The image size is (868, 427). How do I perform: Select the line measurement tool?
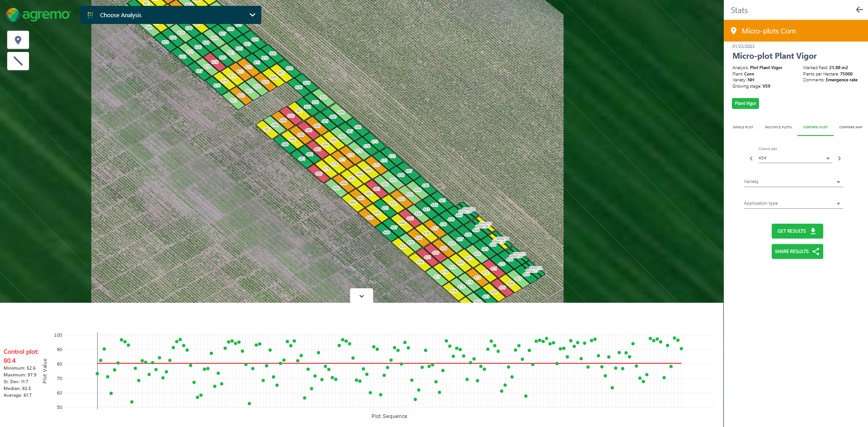[18, 61]
